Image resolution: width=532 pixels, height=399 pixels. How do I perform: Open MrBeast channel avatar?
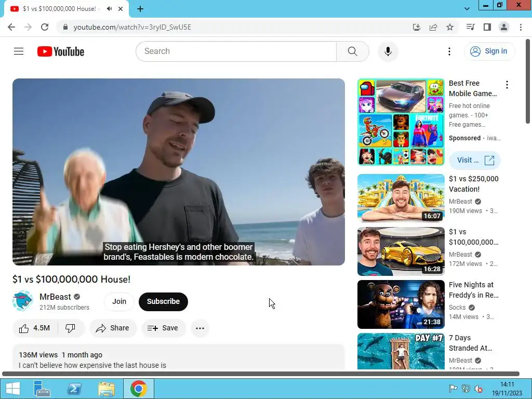tap(23, 301)
